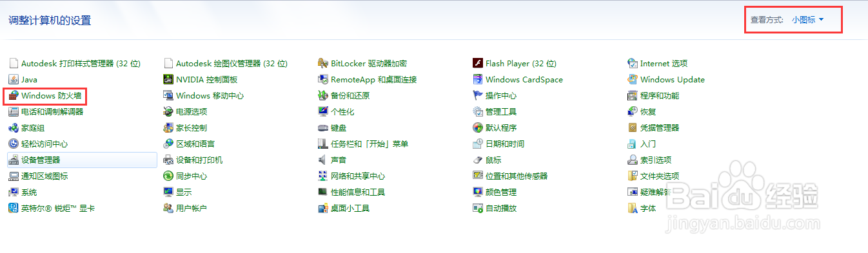Click the 默认程序 icon
This screenshot has height=253, width=868.
tap(478, 128)
